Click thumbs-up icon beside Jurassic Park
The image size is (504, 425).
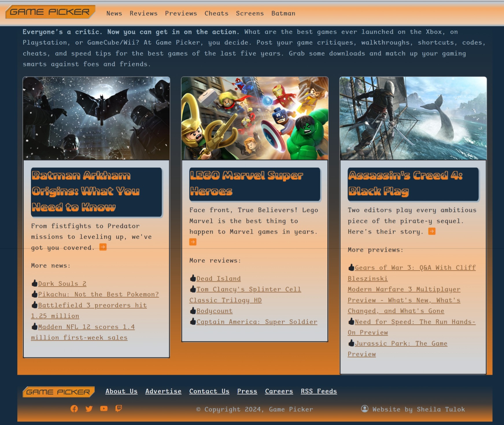click(351, 343)
